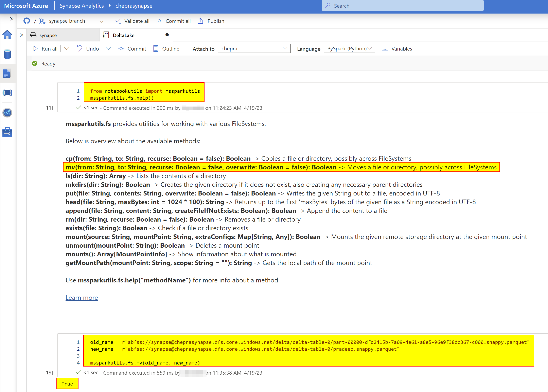The image size is (548, 392).
Task: Open the Undo options dropdown arrow
Action: 108,49
